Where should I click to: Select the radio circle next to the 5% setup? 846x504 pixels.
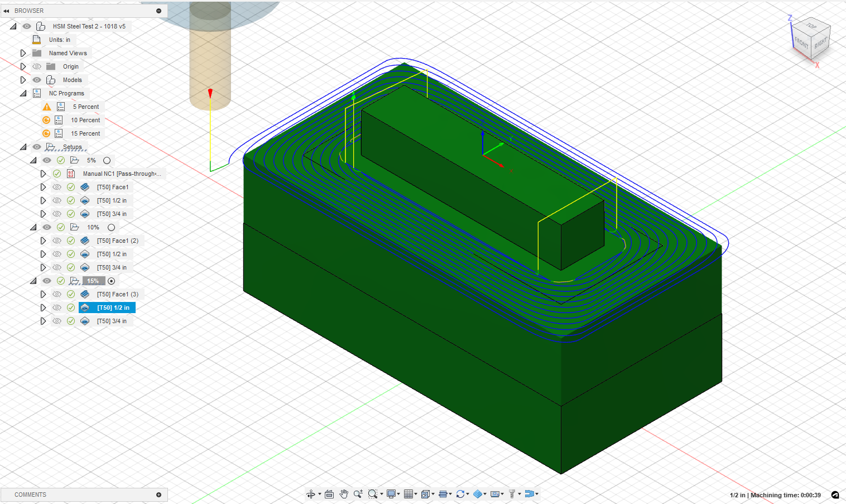[107, 160]
